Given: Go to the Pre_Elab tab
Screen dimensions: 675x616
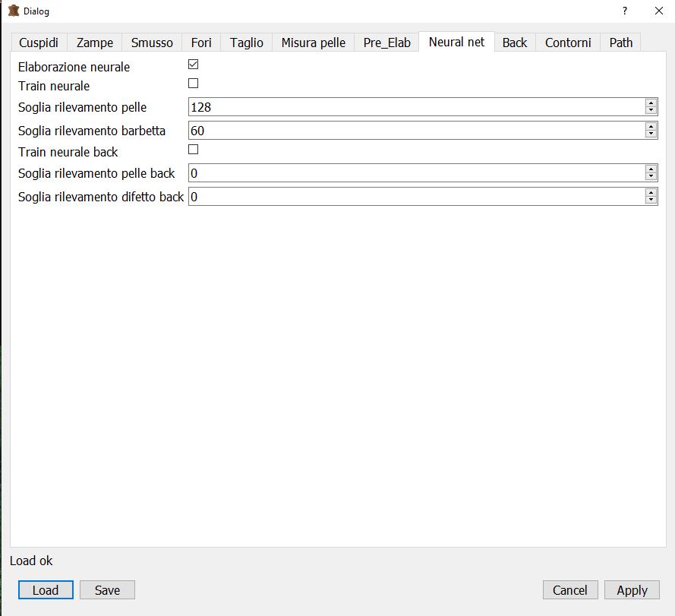Looking at the screenshot, I should pyautogui.click(x=386, y=43).
